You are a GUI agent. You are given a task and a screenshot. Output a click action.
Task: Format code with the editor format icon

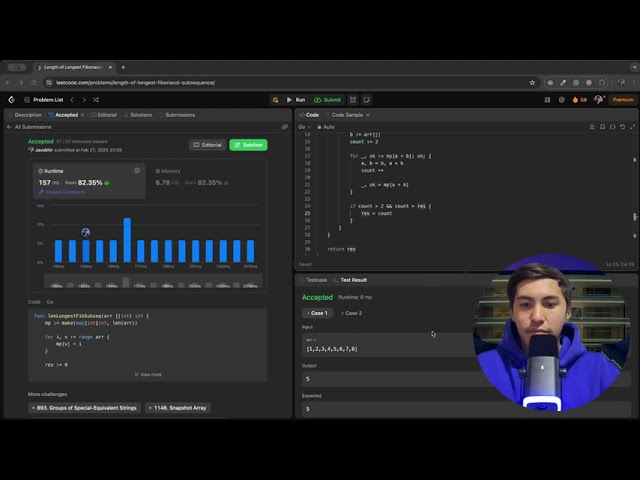click(x=592, y=127)
